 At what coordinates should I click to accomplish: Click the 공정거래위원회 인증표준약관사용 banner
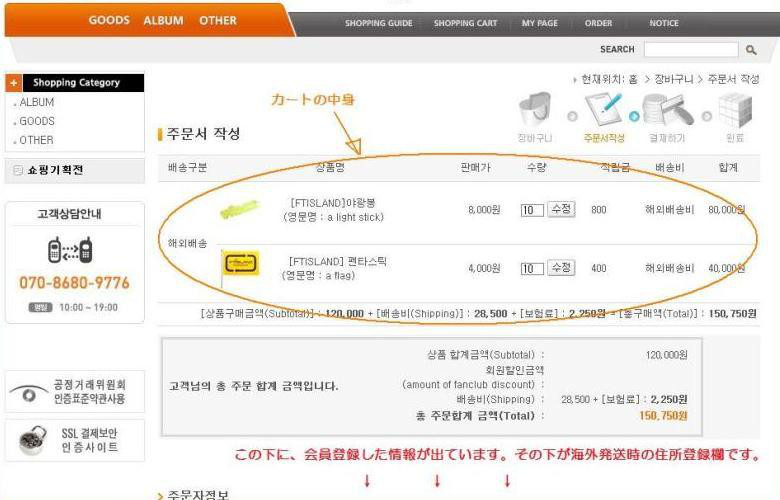point(75,392)
